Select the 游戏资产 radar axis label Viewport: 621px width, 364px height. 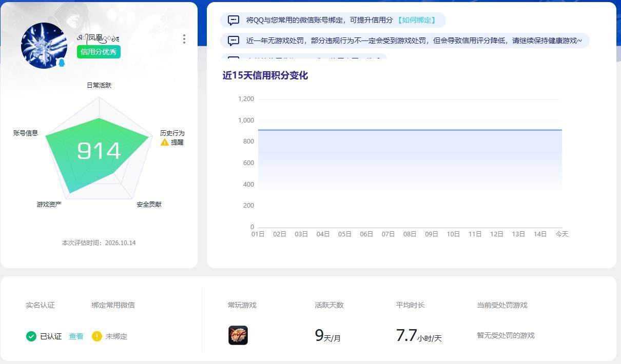(49, 204)
